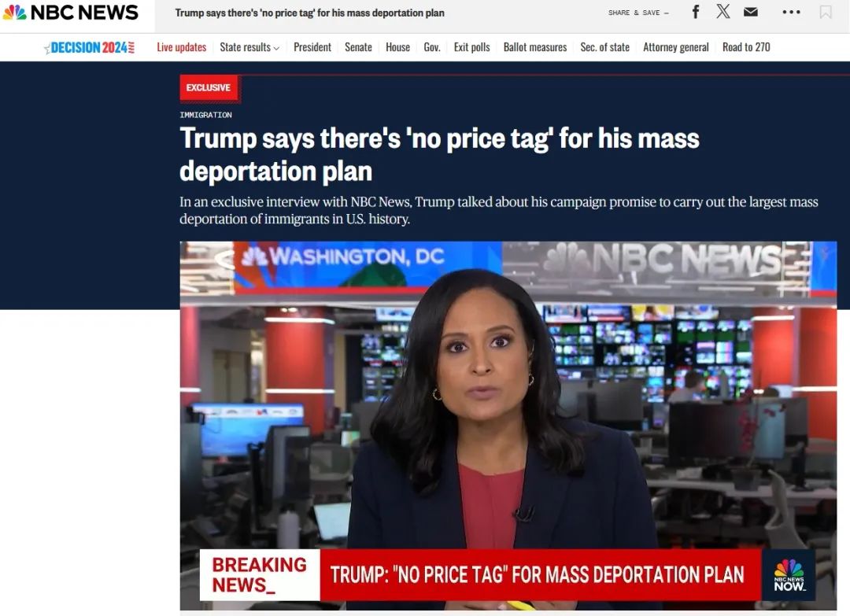Share article on X
This screenshot has width=850, height=616.
722,11
